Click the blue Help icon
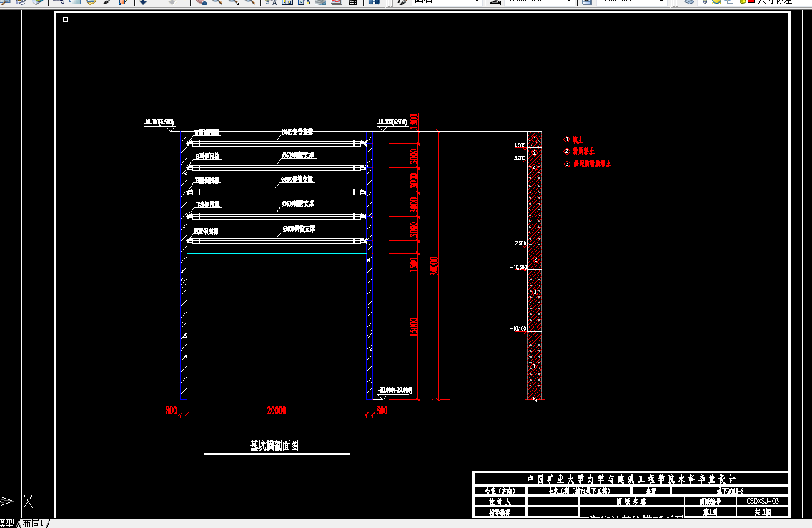 click(374, 1)
